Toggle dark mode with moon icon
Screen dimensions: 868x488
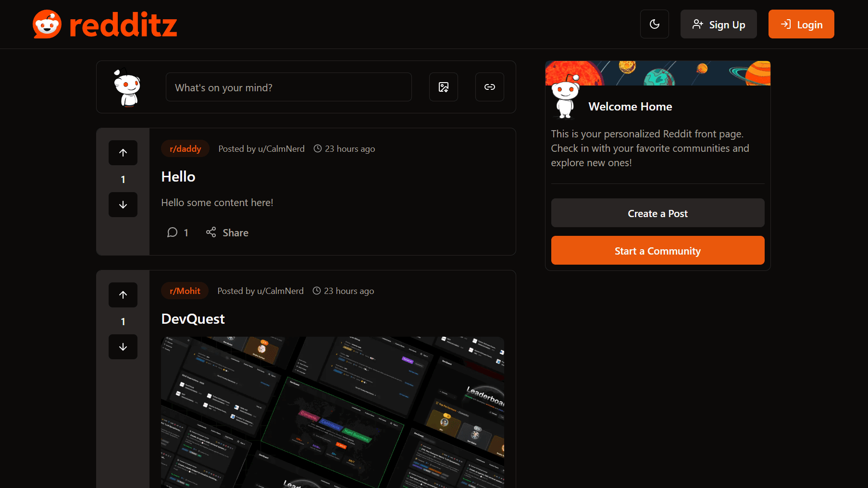click(x=655, y=24)
